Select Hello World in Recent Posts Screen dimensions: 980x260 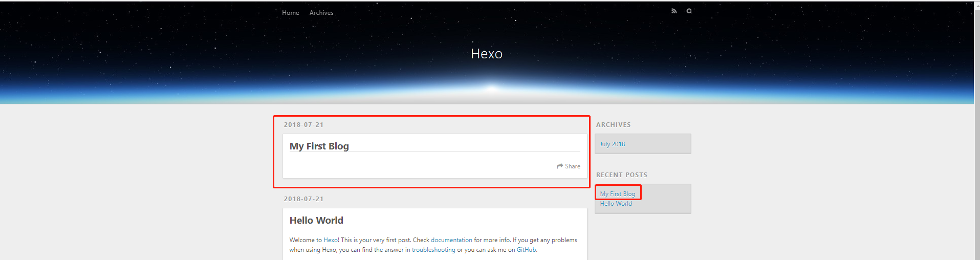tap(616, 203)
